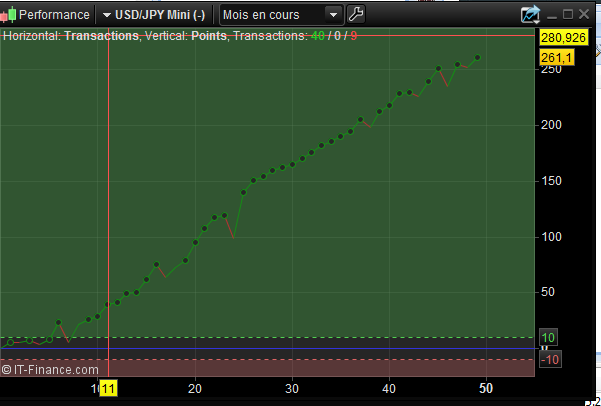Click the Points vertical axis setting text
601x406 pixels.
(x=209, y=36)
